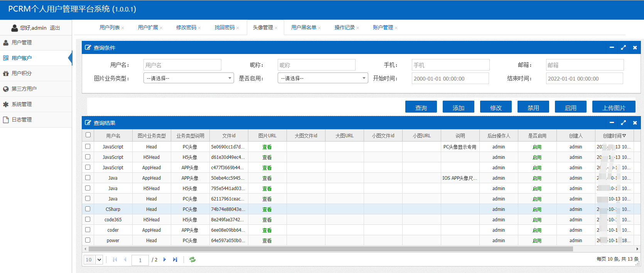Open 用户积分 in the sidebar
The image size is (644, 273).
(22, 73)
